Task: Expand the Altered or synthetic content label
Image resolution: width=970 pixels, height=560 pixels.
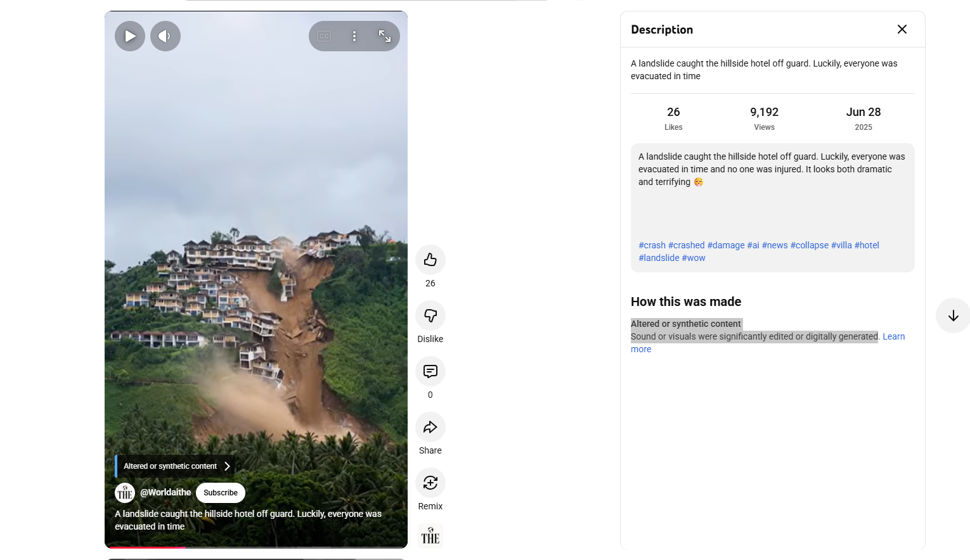Action: pos(175,466)
